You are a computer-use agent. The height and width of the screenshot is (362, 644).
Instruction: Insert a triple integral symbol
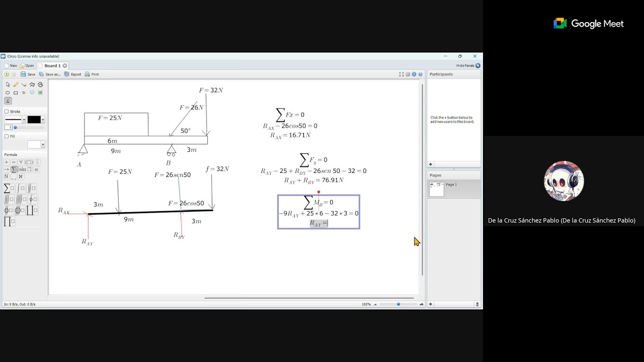click(9, 199)
